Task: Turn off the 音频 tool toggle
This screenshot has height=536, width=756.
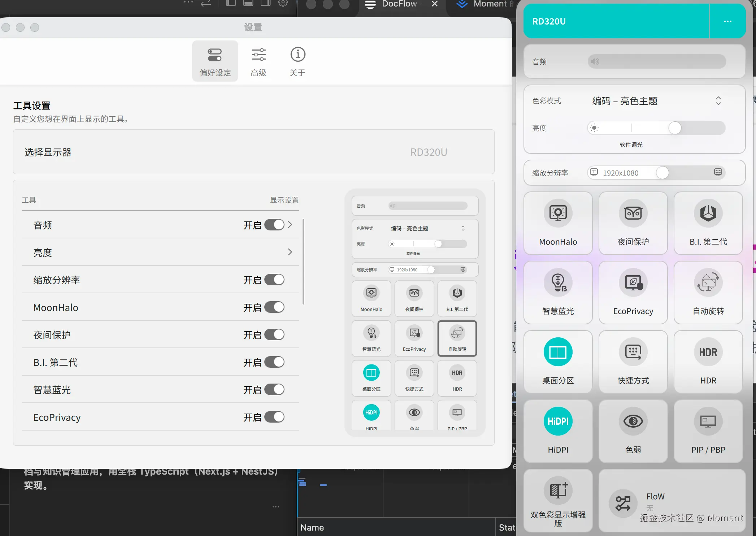Action: [x=274, y=225]
